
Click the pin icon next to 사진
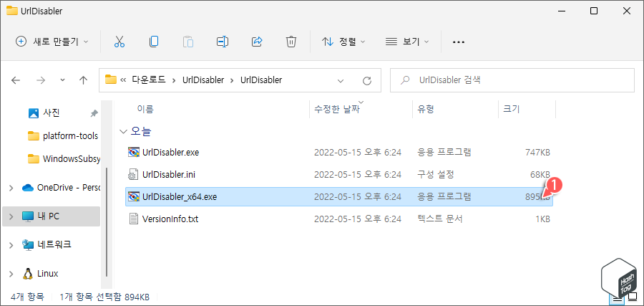(94, 113)
